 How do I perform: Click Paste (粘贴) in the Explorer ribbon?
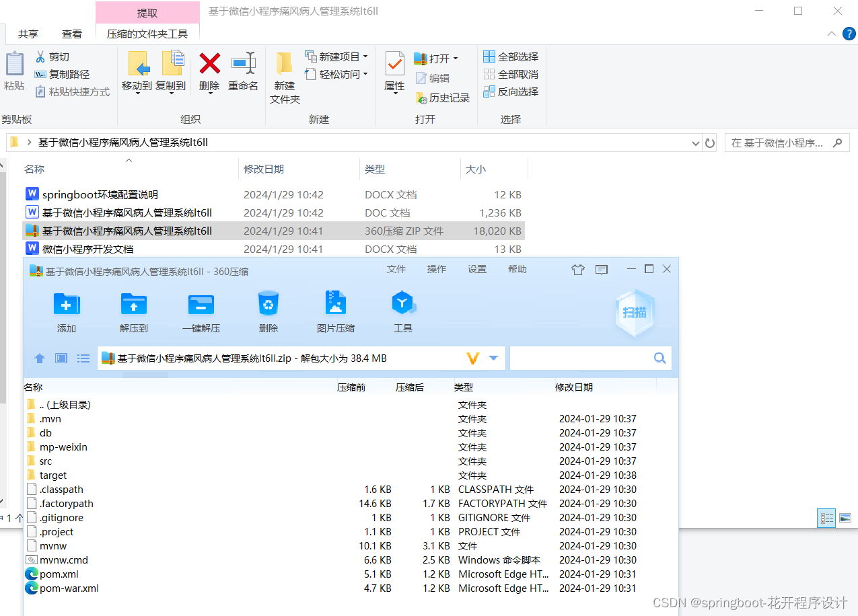coord(14,71)
